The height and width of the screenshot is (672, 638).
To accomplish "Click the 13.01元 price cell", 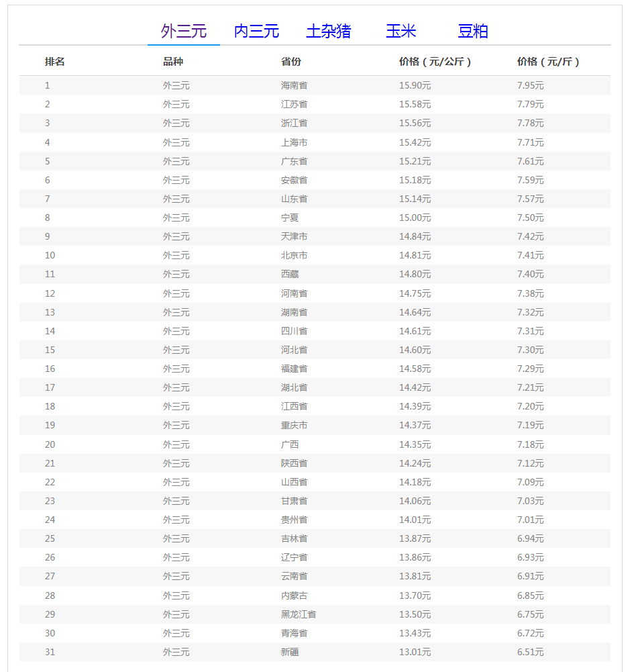I will 415,653.
